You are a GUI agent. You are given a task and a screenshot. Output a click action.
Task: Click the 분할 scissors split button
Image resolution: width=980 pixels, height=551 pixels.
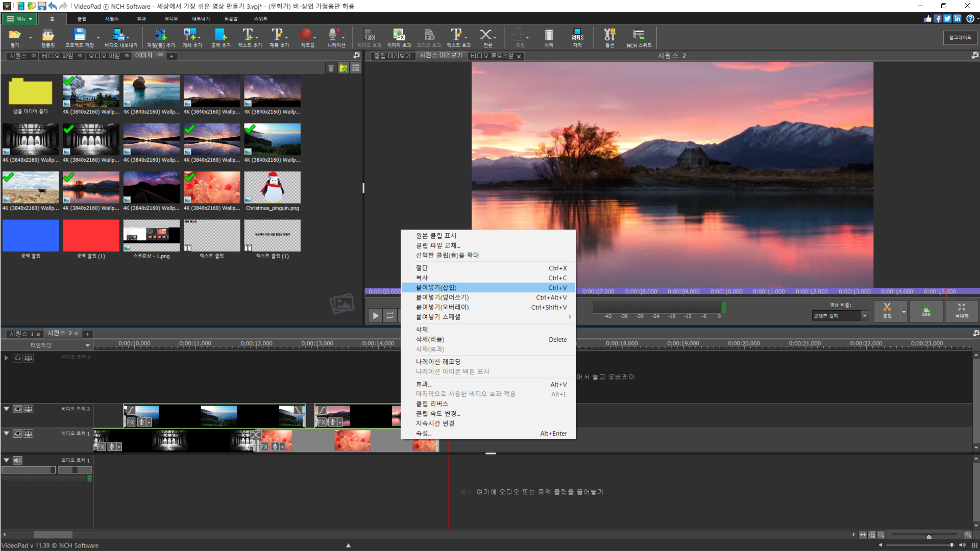[x=887, y=310]
